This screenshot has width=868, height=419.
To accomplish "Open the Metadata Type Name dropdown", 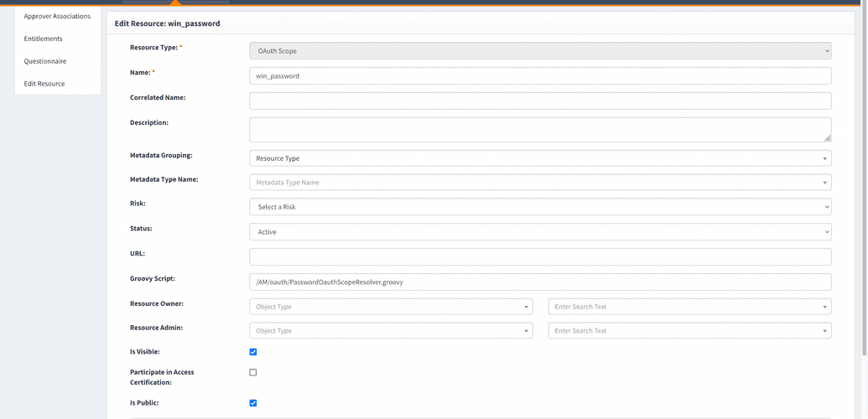I will click(540, 183).
